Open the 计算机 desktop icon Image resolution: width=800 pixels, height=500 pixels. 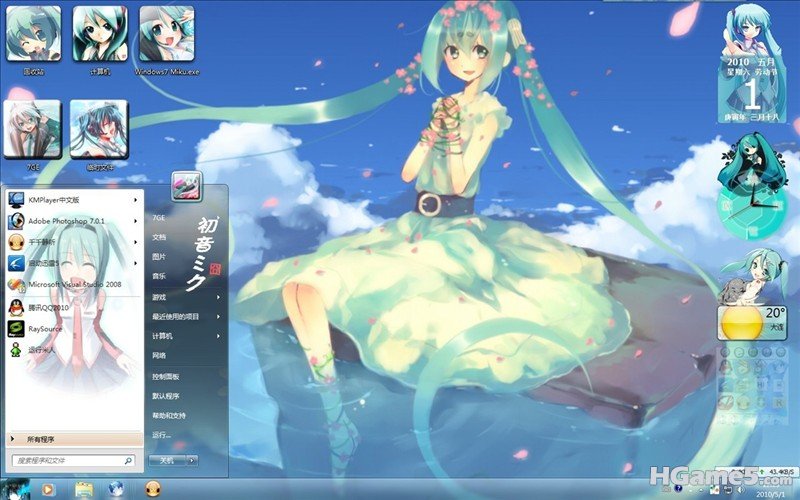(100, 34)
